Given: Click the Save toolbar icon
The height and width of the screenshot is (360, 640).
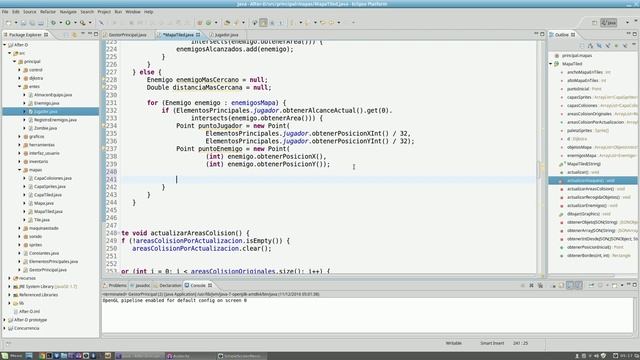Looking at the screenshot, I should pos(24,23).
